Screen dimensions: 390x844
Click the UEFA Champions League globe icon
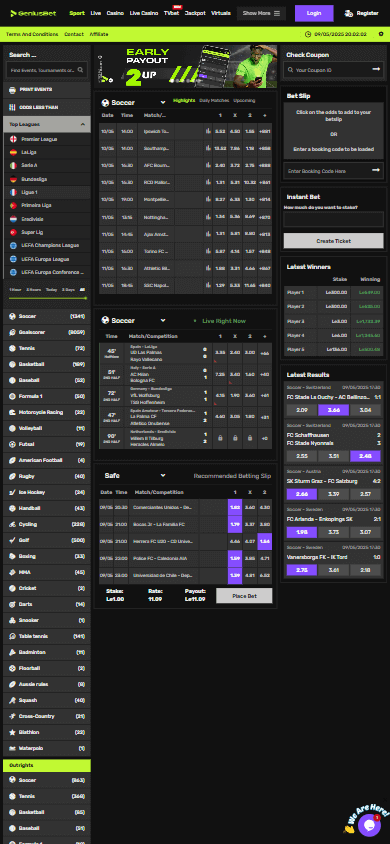[x=13, y=245]
